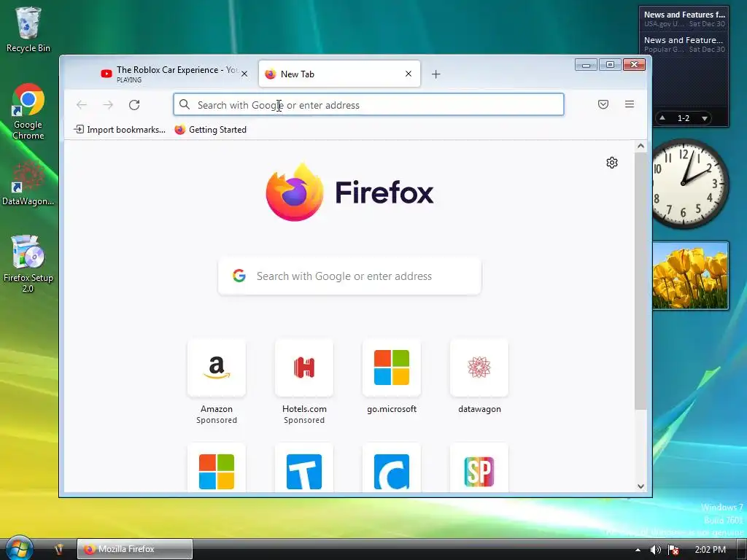Click the Firefox page vertical scrollbar thumb
The image size is (747, 560).
click(640, 281)
